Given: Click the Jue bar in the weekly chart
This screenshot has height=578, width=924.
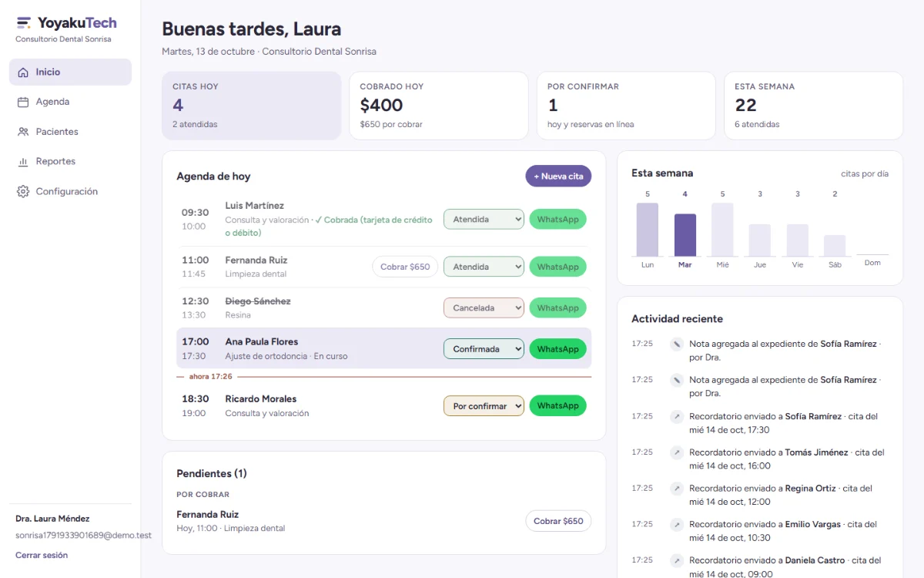Looking at the screenshot, I should coord(760,240).
